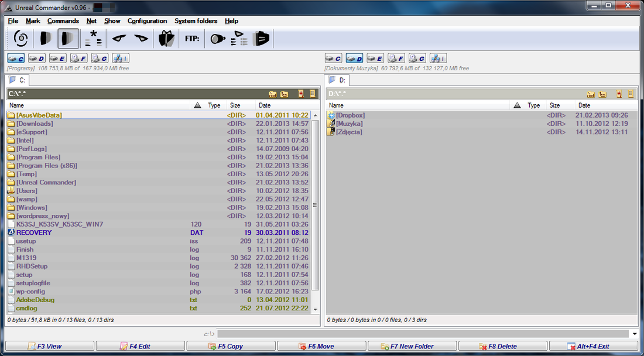The image size is (644, 356).
Task: Select optical drive F in Programy drive bar
Action: pyautogui.click(x=78, y=59)
